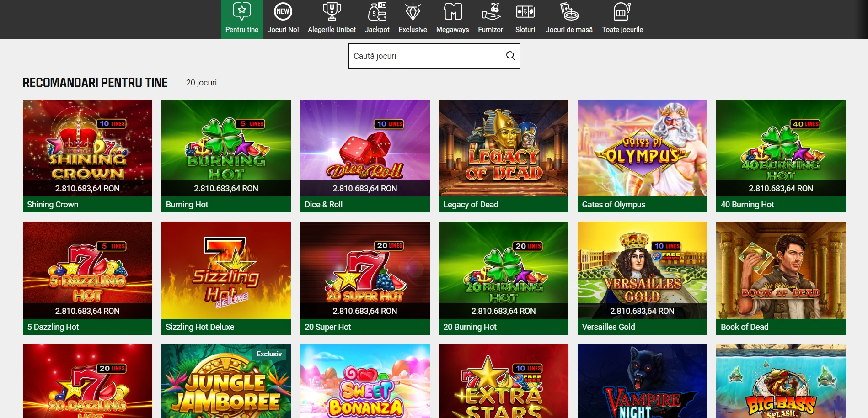Open 20 Dazzling Hot game thumbnail

pos(87,381)
